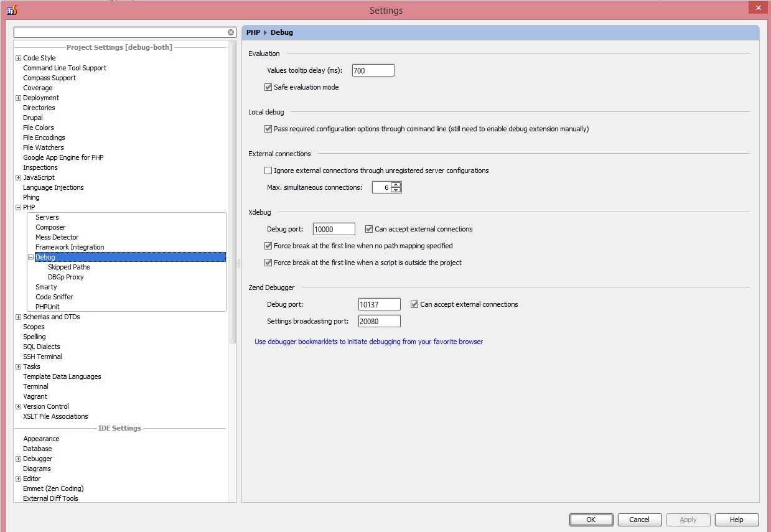Select Servers under PHP
The image size is (771, 532).
click(47, 217)
